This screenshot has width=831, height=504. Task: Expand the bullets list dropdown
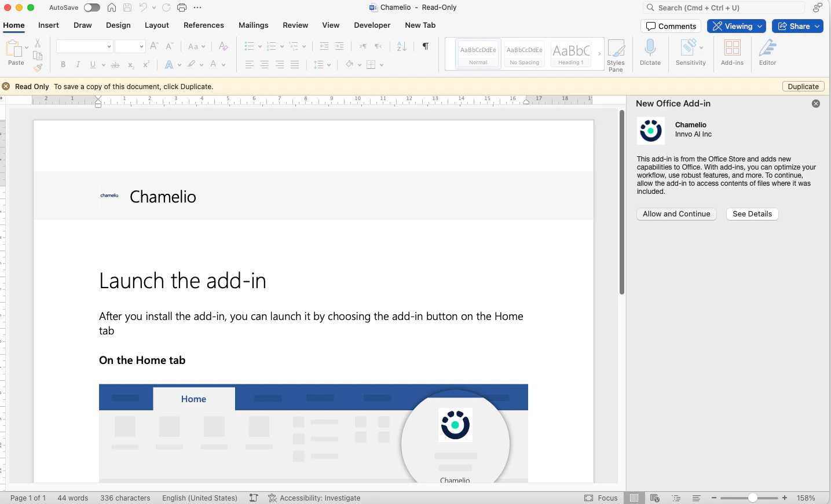(259, 46)
